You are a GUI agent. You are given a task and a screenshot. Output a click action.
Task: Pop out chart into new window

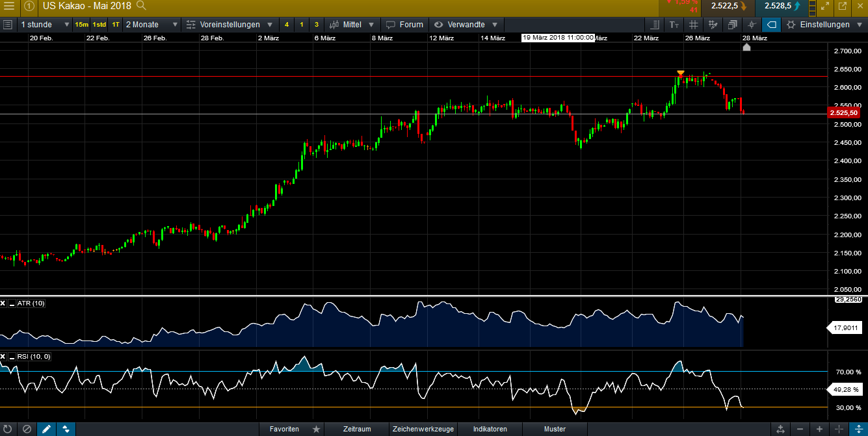tap(842, 6)
